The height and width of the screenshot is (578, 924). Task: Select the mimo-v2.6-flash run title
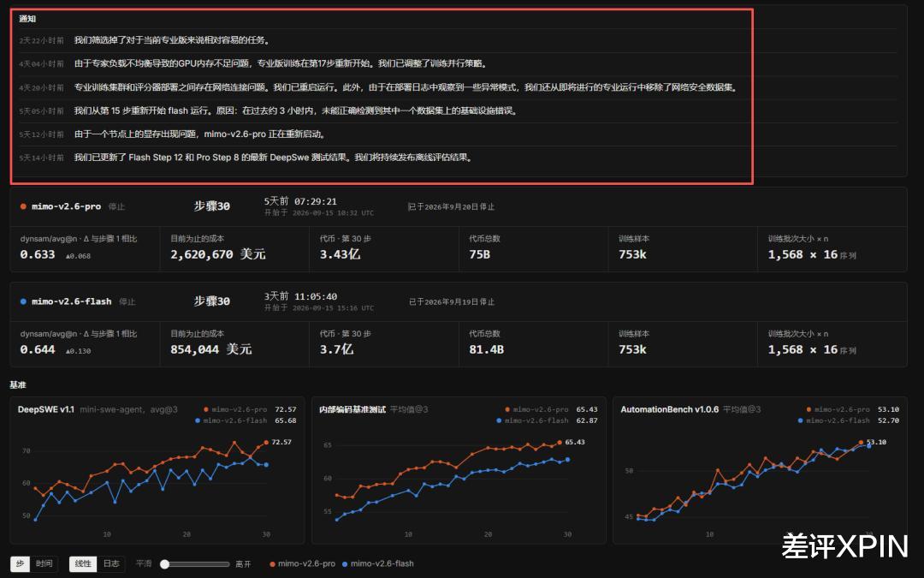click(71, 301)
